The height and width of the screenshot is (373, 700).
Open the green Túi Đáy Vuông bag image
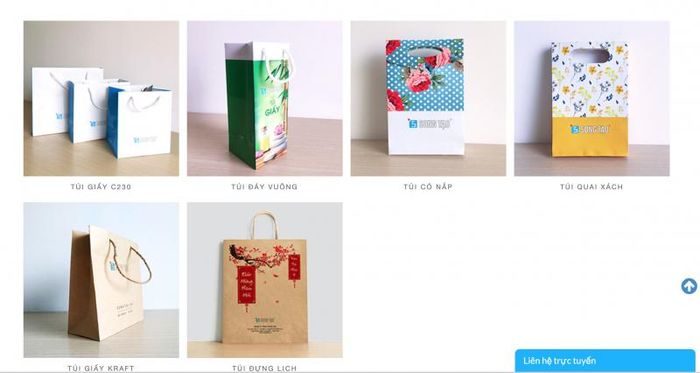coord(265,98)
